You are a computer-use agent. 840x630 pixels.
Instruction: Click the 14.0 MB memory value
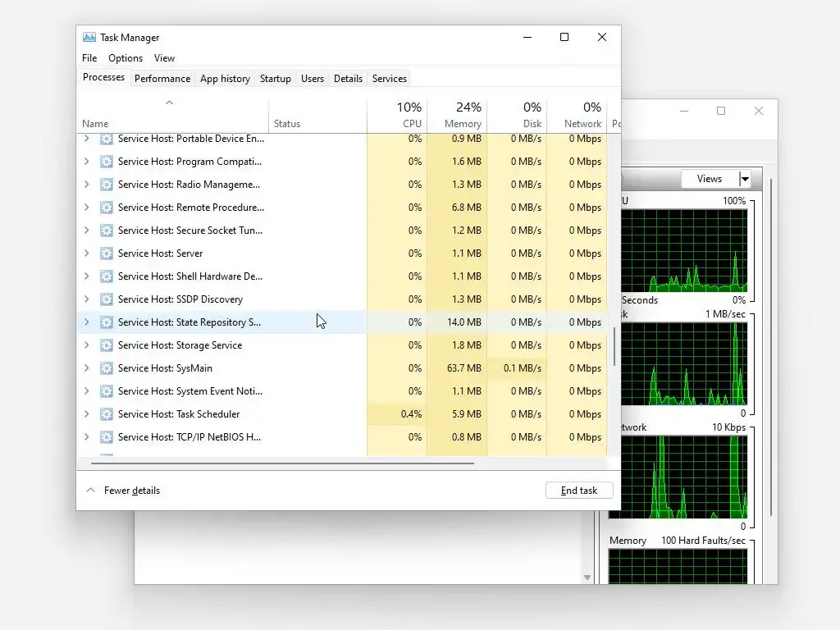pos(464,322)
